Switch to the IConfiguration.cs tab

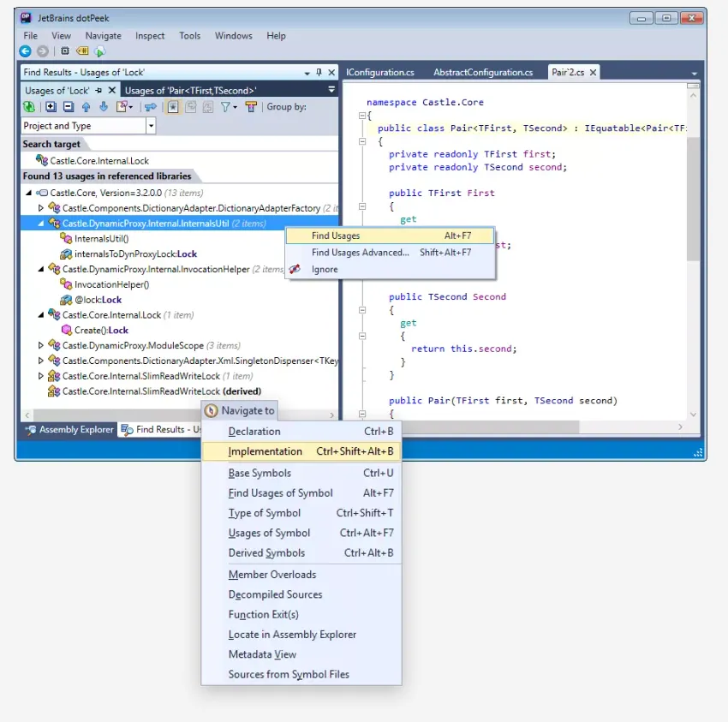(x=379, y=73)
